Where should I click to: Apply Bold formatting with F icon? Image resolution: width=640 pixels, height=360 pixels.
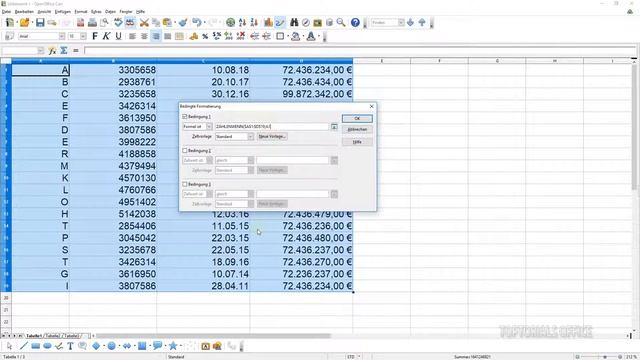coord(95,36)
